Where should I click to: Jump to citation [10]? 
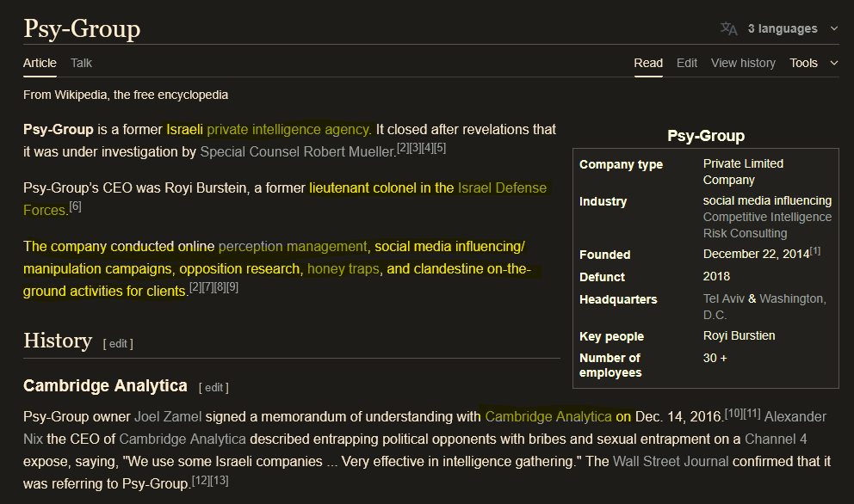(x=733, y=413)
